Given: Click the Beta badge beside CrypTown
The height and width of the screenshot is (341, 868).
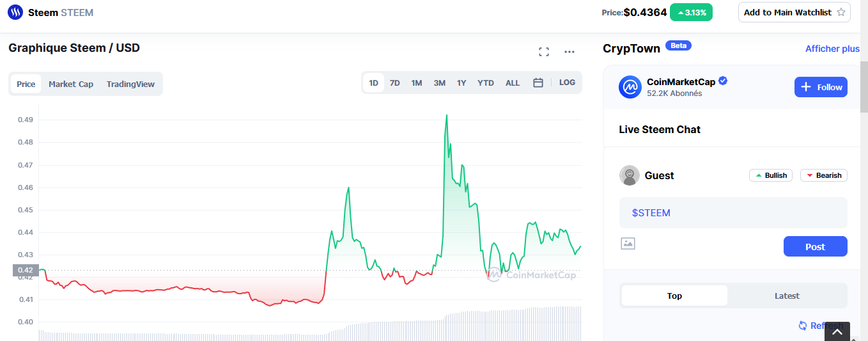Looking at the screenshot, I should pos(678,45).
